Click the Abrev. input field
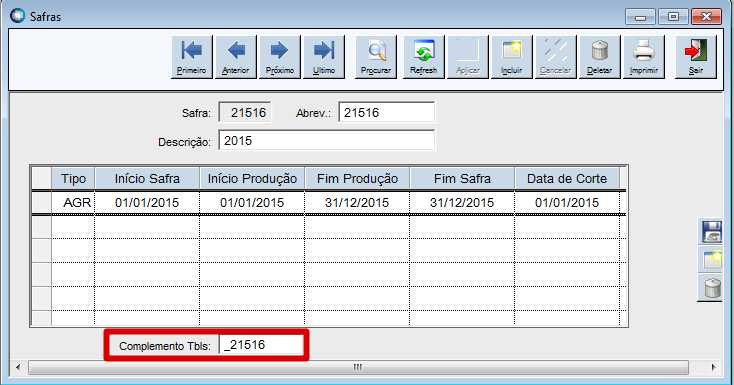 [x=387, y=113]
